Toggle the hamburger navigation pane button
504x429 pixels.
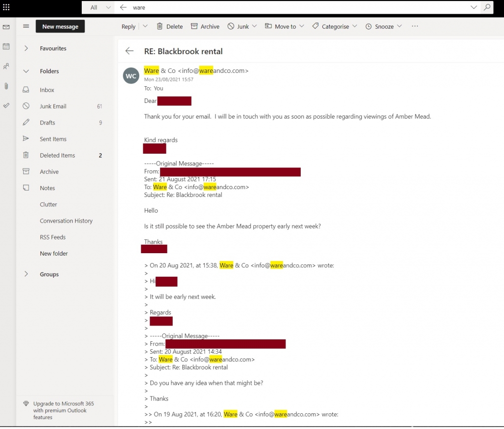tap(26, 27)
